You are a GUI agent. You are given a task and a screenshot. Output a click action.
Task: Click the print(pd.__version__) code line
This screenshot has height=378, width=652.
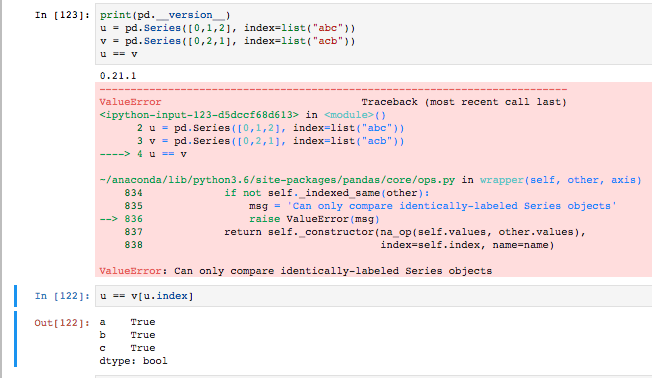click(x=165, y=15)
